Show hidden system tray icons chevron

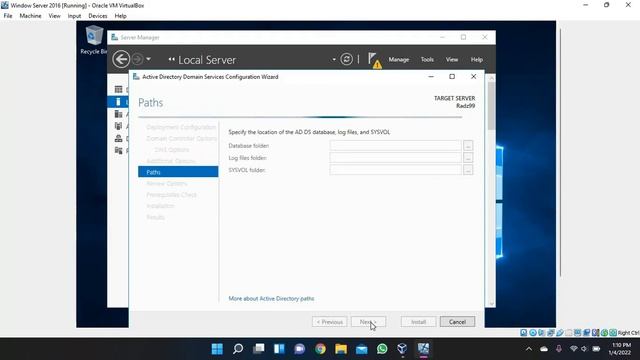tap(529, 349)
